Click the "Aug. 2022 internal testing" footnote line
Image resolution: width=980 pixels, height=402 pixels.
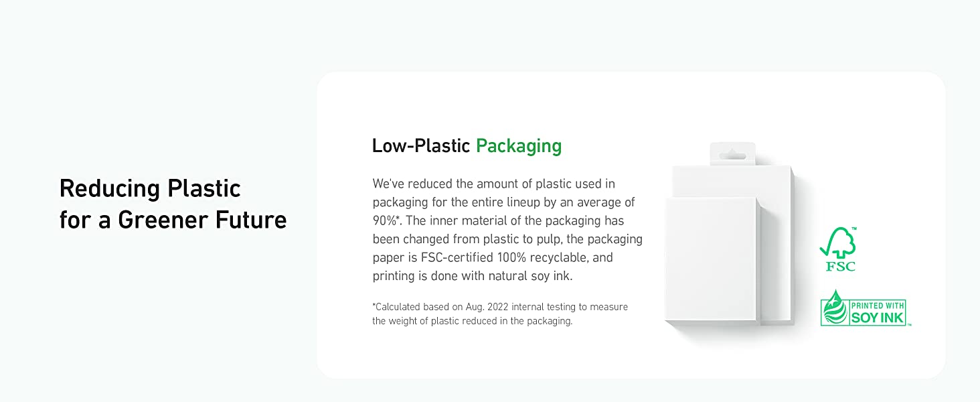pos(500,307)
